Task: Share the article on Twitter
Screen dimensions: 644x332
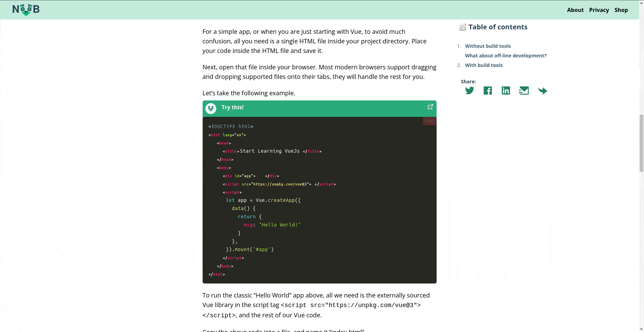Action: [469, 90]
